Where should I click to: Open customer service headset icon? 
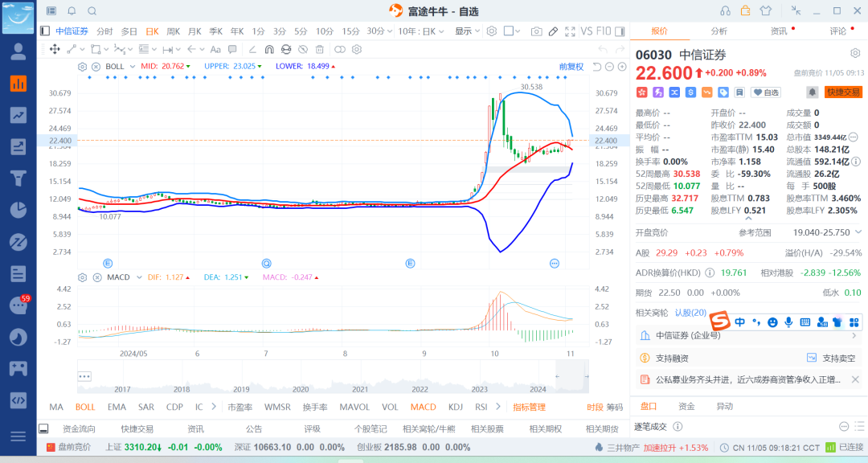coord(725,10)
